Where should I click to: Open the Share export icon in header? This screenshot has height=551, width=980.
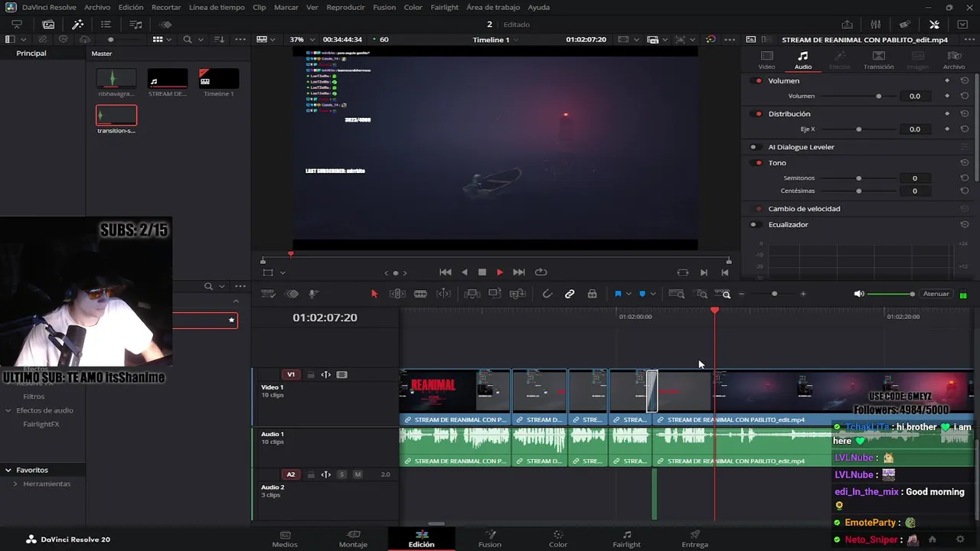tap(848, 24)
